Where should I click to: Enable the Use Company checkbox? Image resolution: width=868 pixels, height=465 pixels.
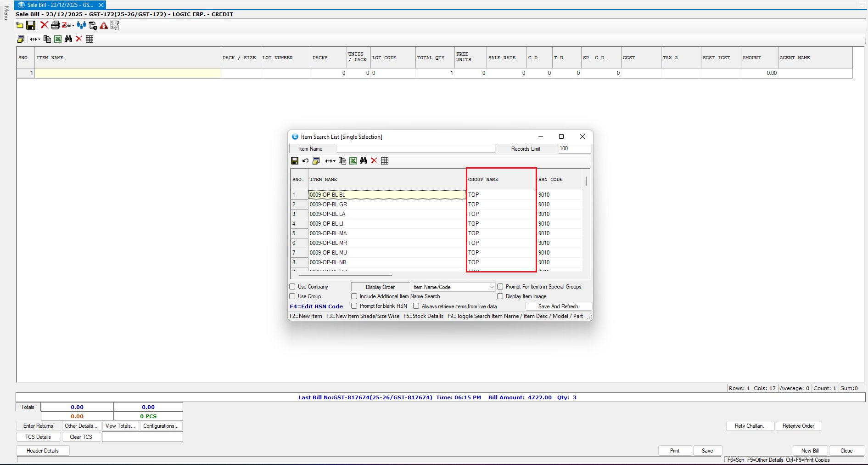coord(292,287)
